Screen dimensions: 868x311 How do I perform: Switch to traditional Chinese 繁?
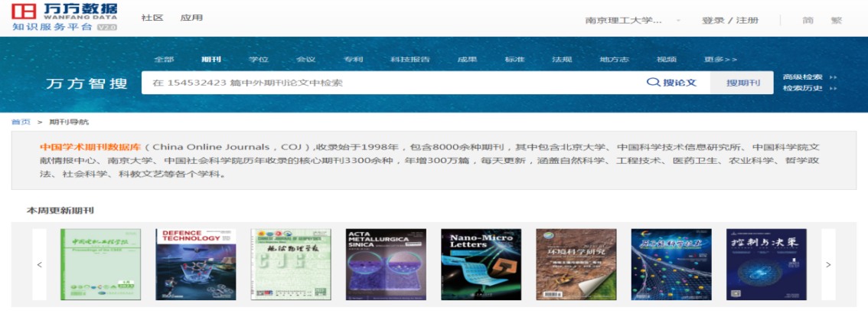[x=837, y=21]
